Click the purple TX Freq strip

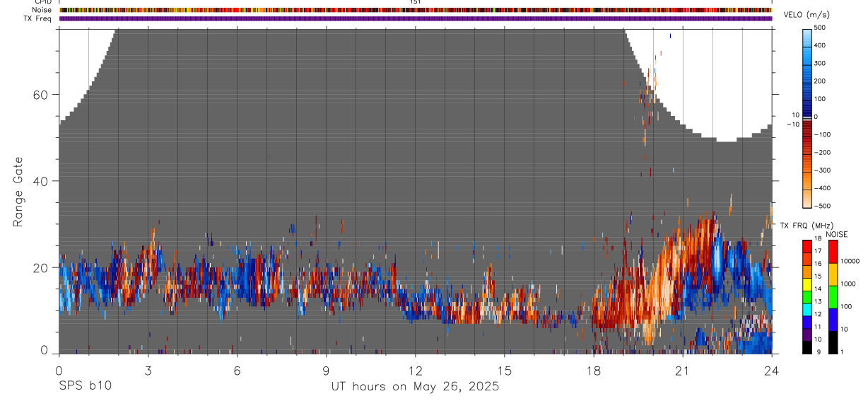click(416, 18)
